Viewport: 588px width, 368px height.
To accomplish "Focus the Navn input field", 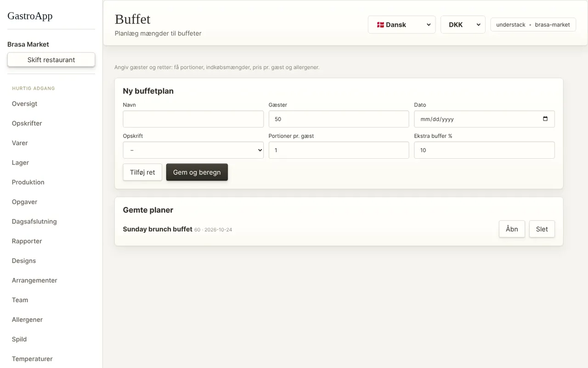I will tap(193, 119).
